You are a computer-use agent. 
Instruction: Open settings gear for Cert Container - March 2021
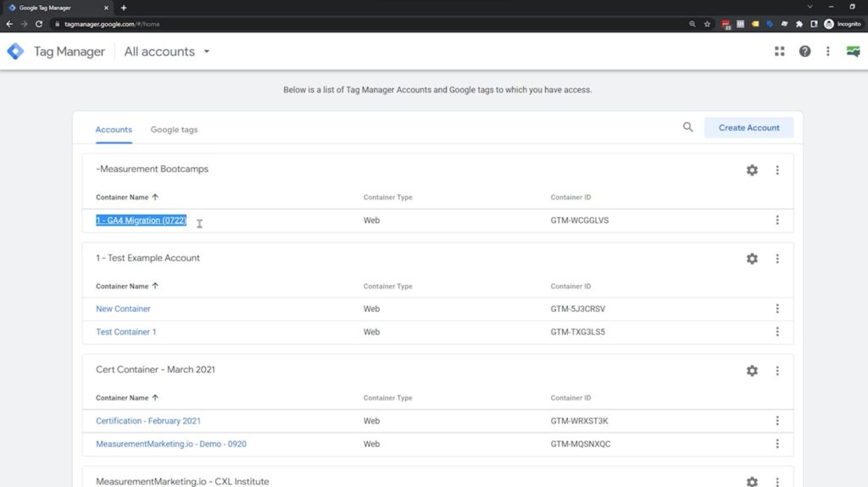[752, 371]
